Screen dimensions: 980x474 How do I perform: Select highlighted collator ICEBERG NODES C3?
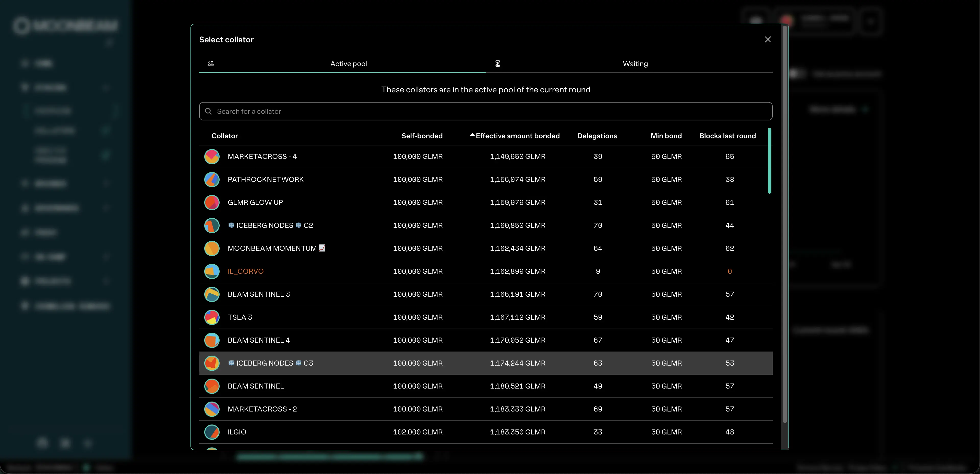coord(486,363)
